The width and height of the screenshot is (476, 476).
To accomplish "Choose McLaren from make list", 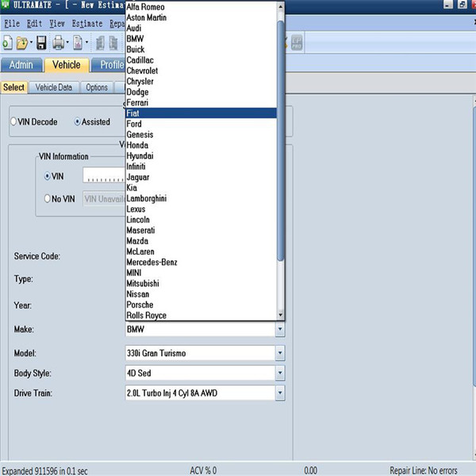I will [201, 251].
